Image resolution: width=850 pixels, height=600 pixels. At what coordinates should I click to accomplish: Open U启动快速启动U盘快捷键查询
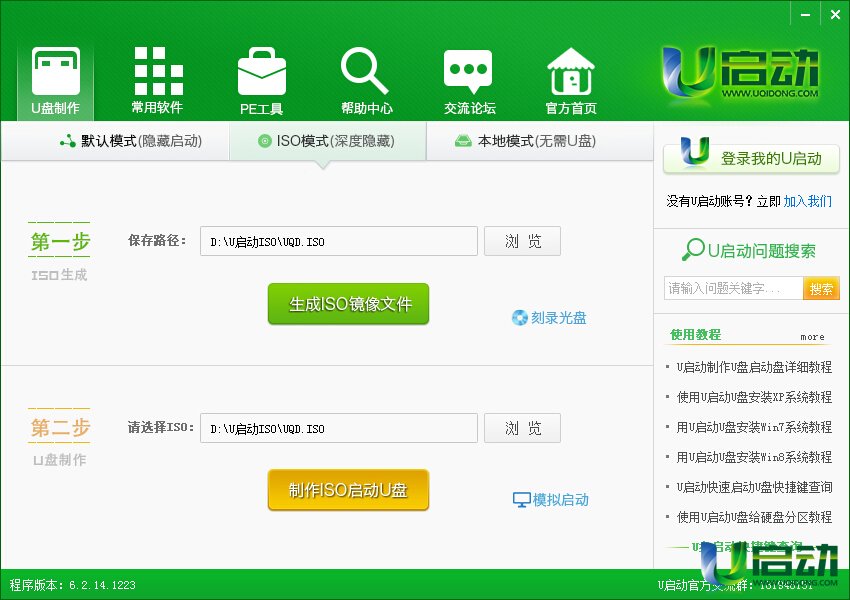click(754, 487)
